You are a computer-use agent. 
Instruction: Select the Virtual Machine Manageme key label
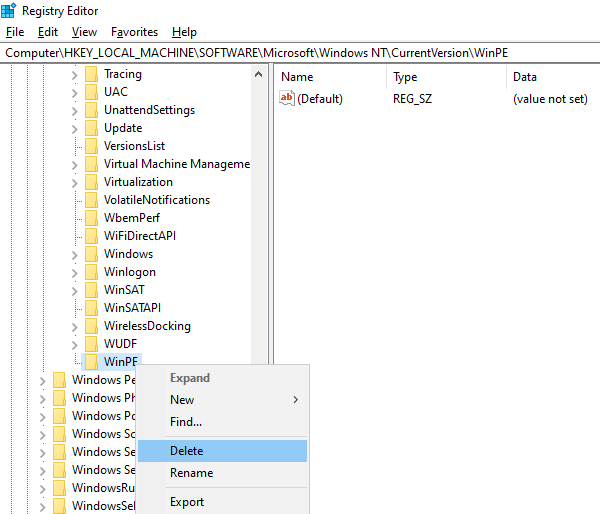(x=177, y=164)
